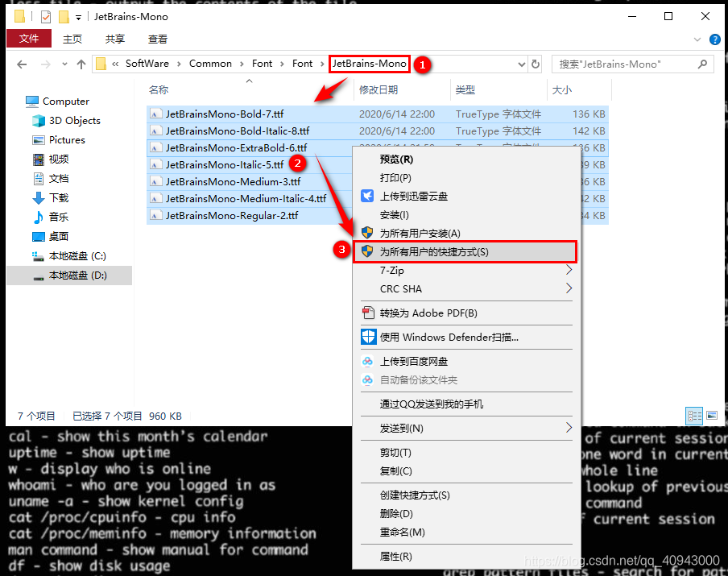
Task: Choose 上传到迅雷云盘 menu entry
Action: [x=466, y=197]
